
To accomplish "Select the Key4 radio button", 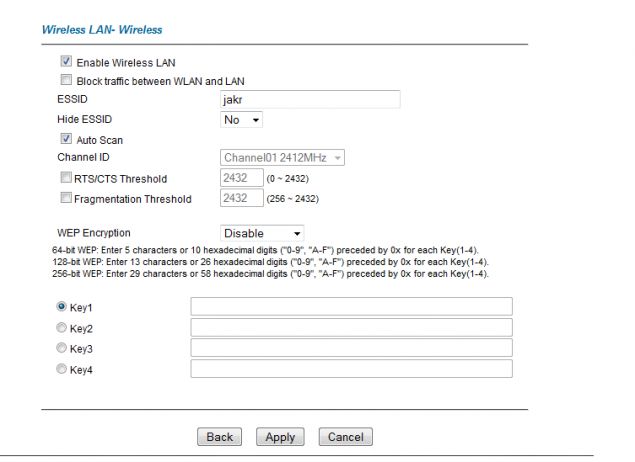I will [x=61, y=369].
